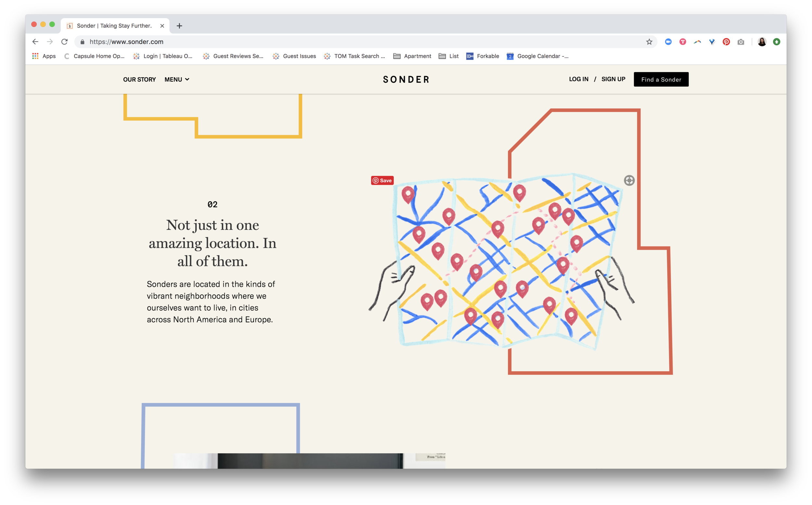Screen dimensions: 812x505
Task: Click the map illustration with red pins
Action: point(502,262)
